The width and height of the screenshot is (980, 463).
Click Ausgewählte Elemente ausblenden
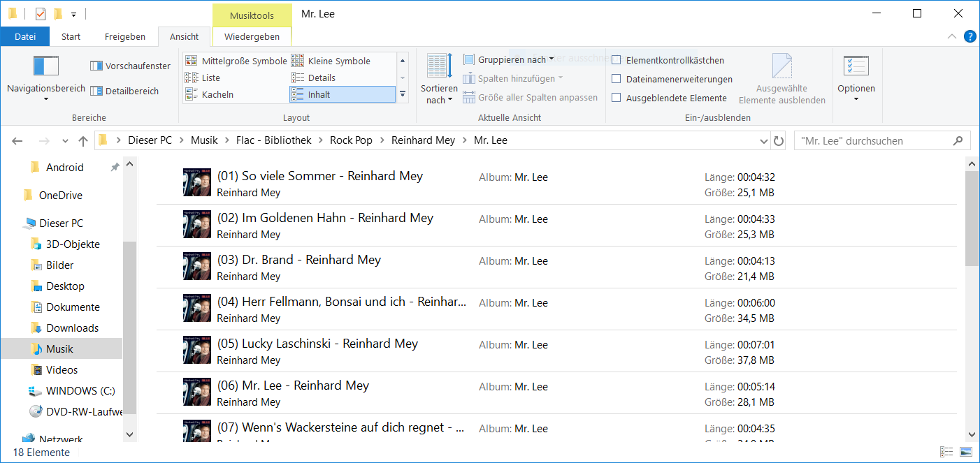coord(782,78)
